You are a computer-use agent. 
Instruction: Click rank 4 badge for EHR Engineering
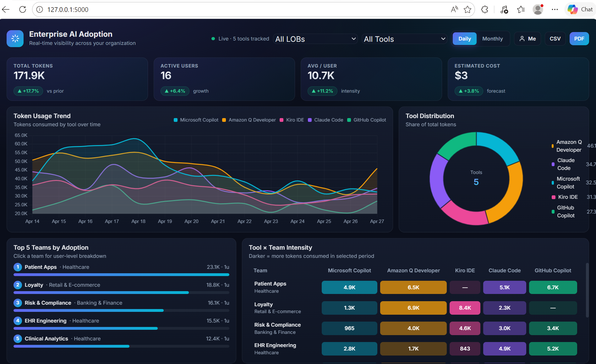point(18,321)
